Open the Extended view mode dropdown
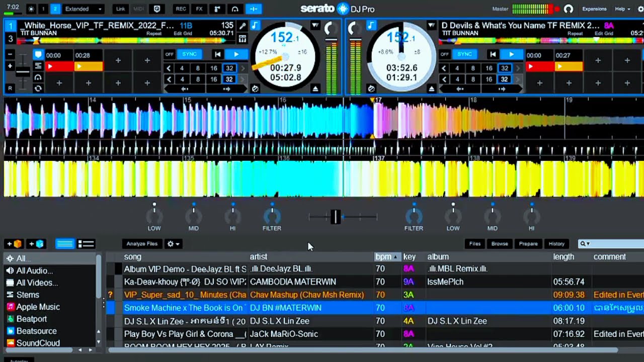Viewport: 644px width, 362px height. [x=84, y=9]
